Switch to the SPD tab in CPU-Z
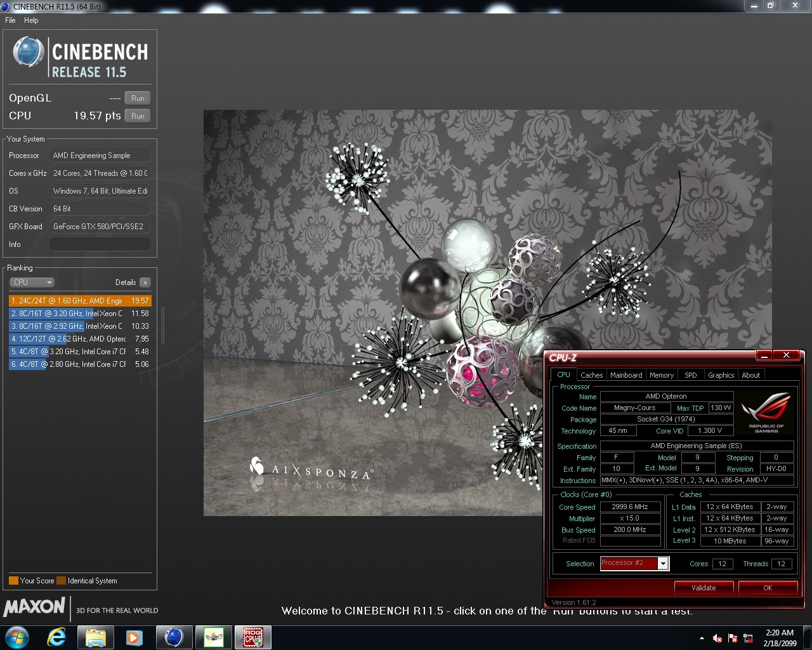Screen dimensions: 812x650 pyautogui.click(x=691, y=375)
